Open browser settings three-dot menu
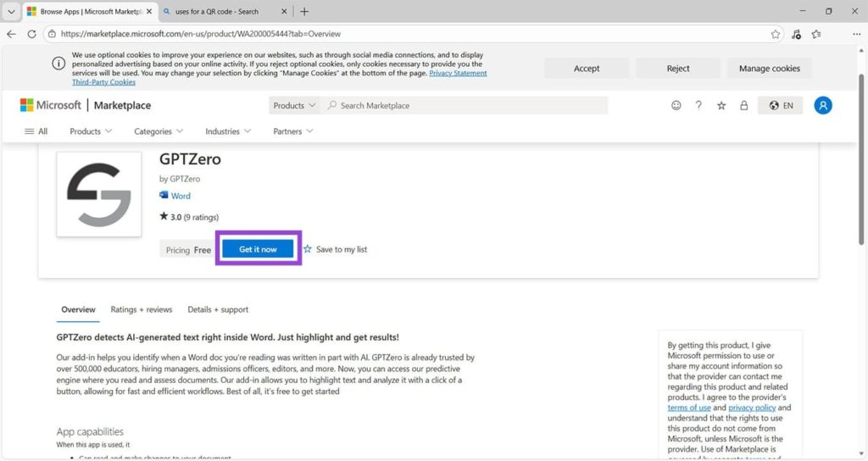The image size is (868, 461). (856, 34)
